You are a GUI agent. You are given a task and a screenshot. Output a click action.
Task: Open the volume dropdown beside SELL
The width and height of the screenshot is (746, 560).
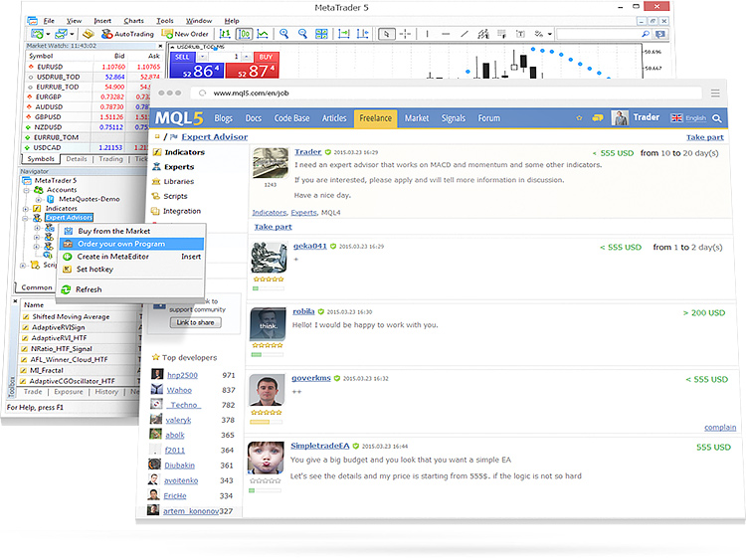tap(202, 57)
